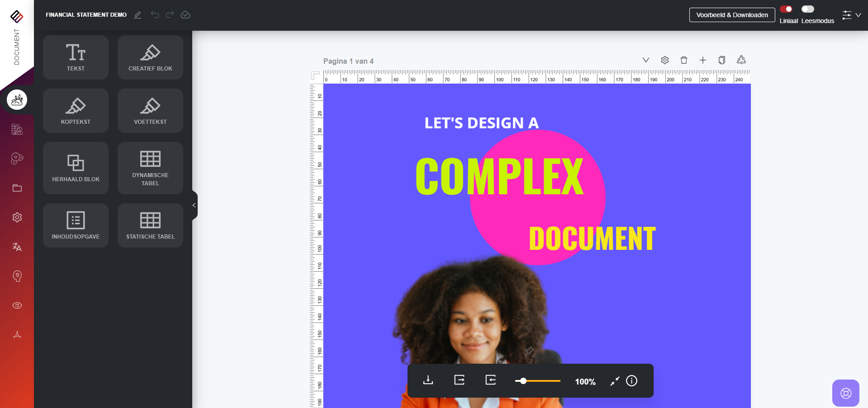This screenshot has width=868, height=408.
Task: Click the undo arrow icon
Action: tap(155, 15)
